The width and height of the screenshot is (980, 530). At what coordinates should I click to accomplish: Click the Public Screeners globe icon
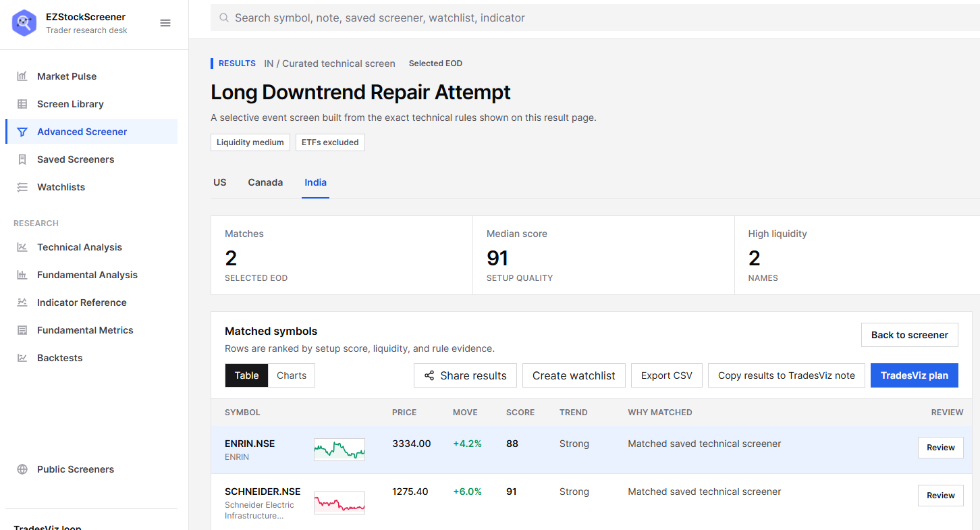point(22,469)
